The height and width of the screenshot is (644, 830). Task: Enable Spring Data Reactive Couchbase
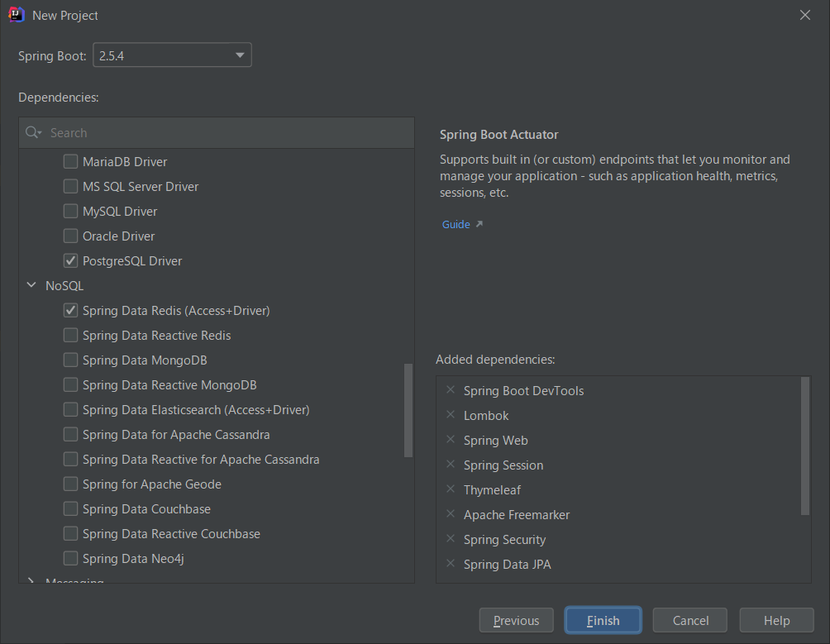click(70, 534)
